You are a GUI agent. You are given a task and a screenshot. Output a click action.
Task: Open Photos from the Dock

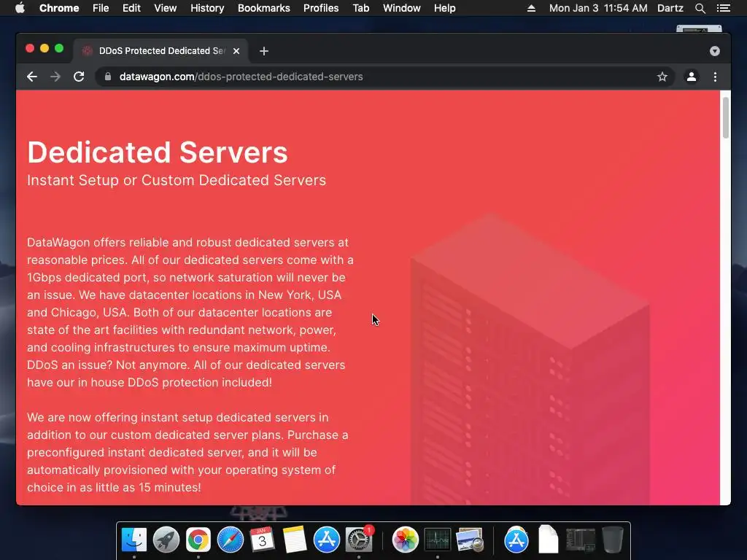(x=405, y=540)
